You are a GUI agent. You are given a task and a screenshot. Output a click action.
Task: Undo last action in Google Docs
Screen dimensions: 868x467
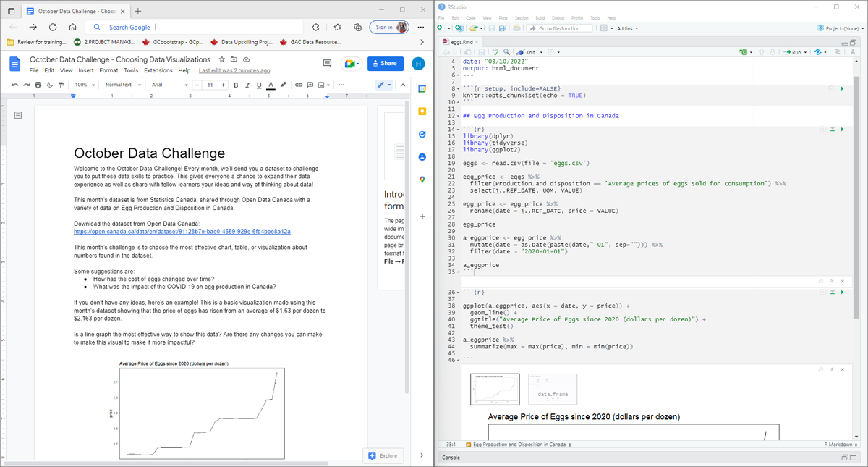pos(16,85)
